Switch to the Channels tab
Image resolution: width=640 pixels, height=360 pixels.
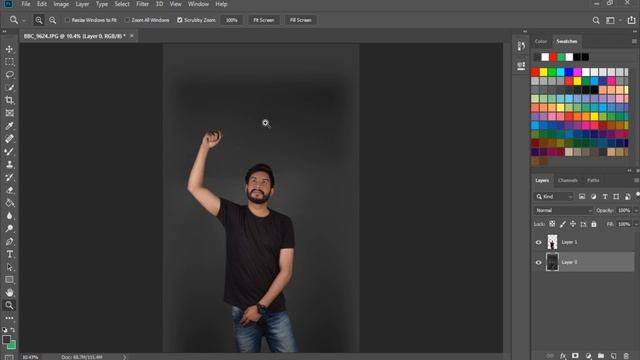point(568,180)
